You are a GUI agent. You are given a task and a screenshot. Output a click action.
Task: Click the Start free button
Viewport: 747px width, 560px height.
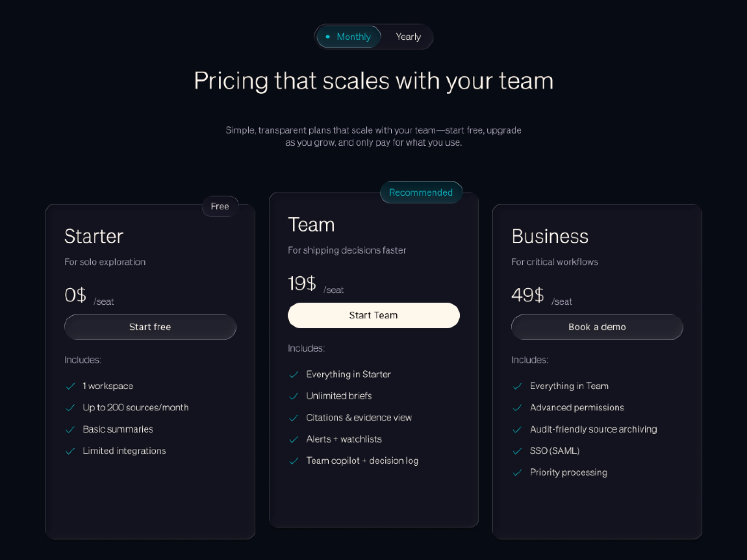(x=150, y=327)
